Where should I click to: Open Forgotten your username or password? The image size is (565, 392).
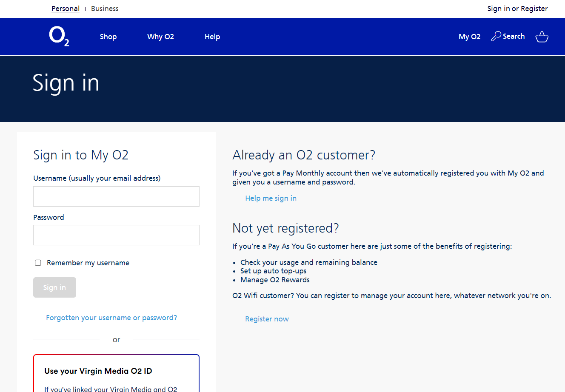(x=111, y=318)
